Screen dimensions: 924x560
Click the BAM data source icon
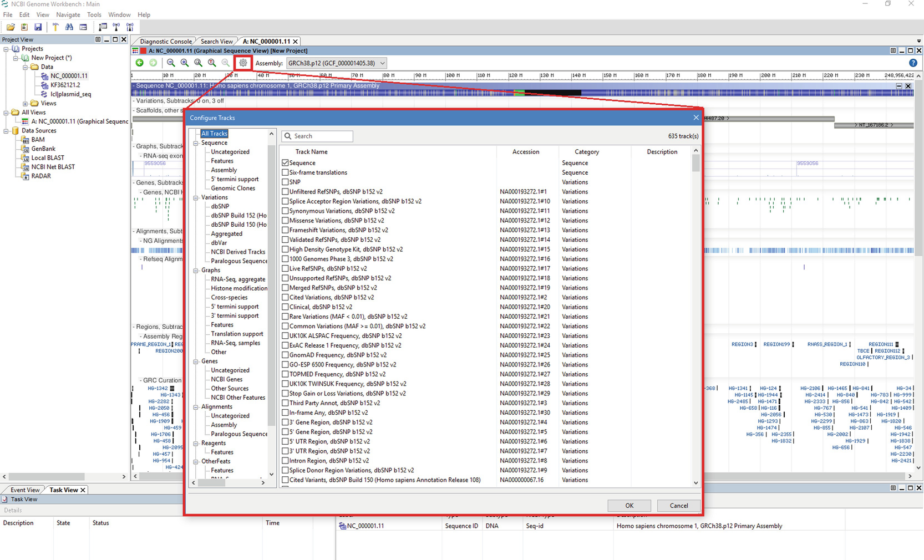tap(25, 139)
